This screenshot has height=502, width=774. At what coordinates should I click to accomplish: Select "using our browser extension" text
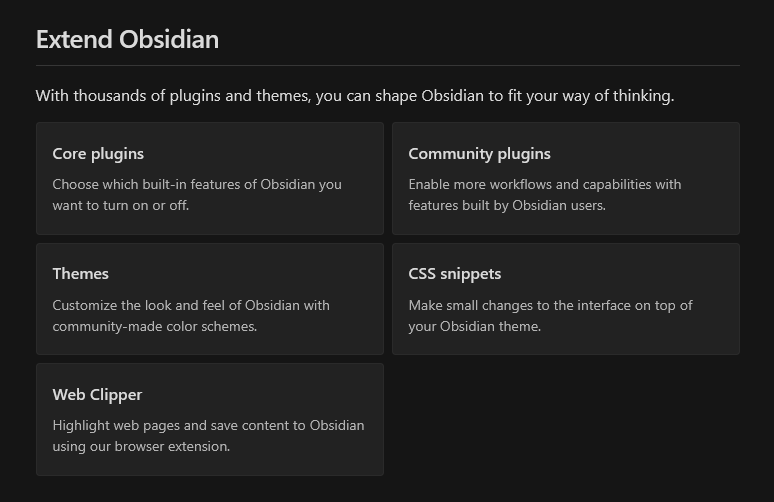(141, 447)
